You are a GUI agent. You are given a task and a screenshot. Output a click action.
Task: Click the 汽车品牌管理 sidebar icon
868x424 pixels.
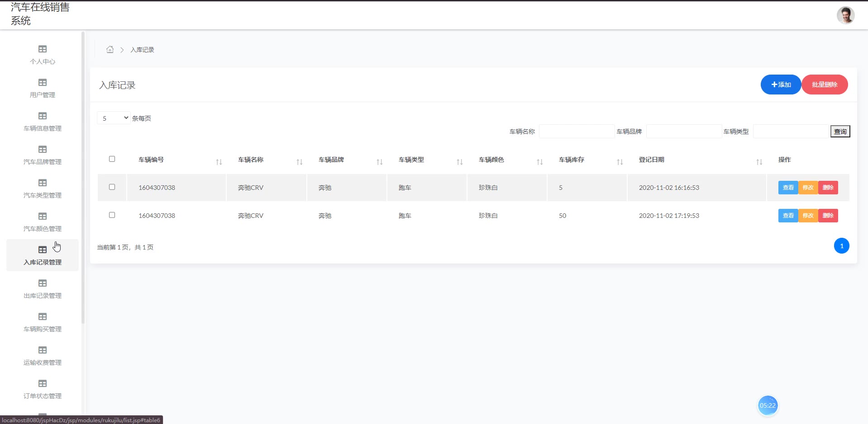(x=43, y=149)
